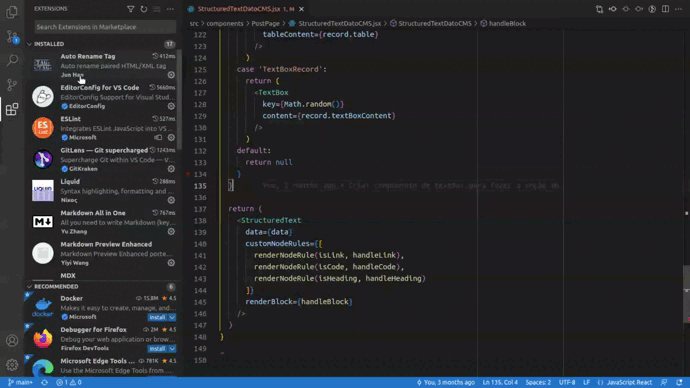Screen dimensions: 690x388
Task: Click the ESLint sync-enabled icon beside its gear
Action: point(158,137)
